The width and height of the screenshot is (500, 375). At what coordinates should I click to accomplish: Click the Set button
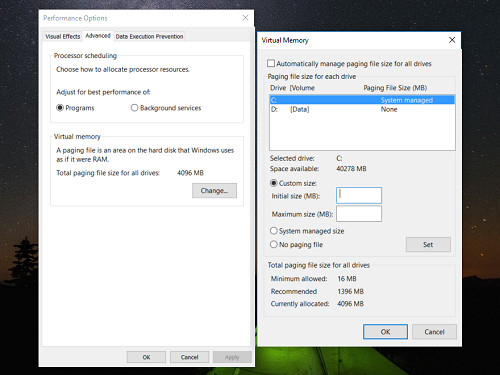pyautogui.click(x=428, y=244)
